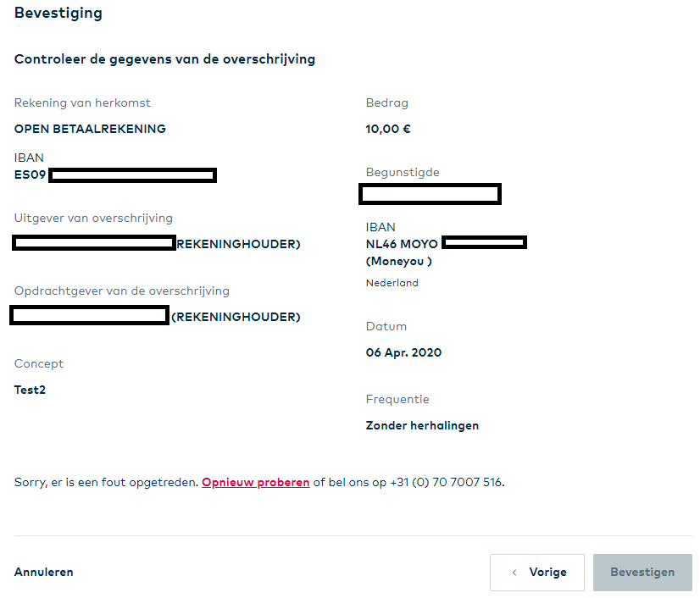Click the phone number +31 (0) 70 7007 516
Image resolution: width=700 pixels, height=598 pixels.
(447, 483)
